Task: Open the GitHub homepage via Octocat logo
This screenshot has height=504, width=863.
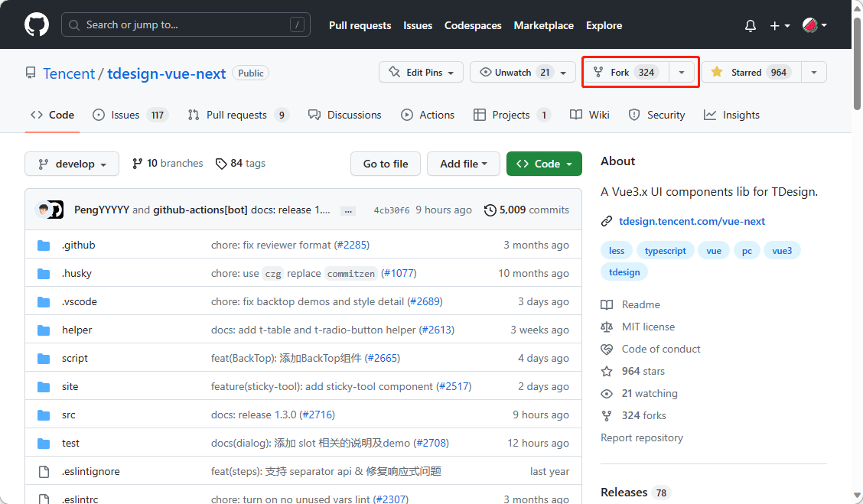Action: coord(36,24)
